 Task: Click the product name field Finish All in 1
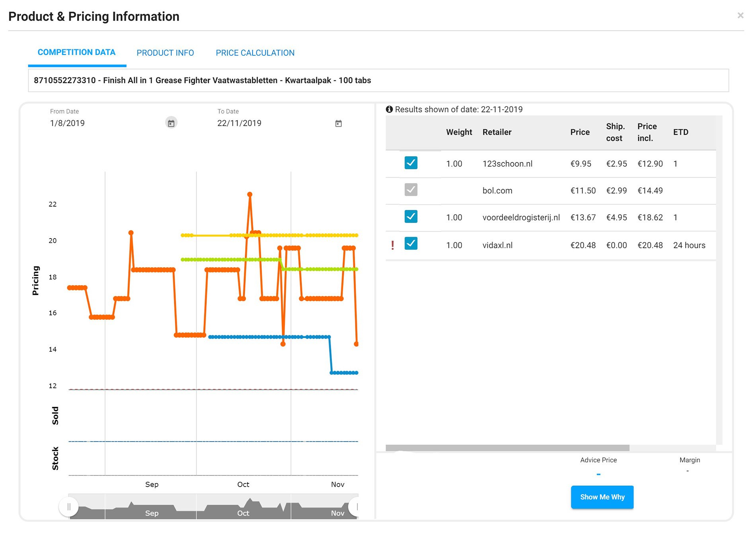click(x=378, y=80)
